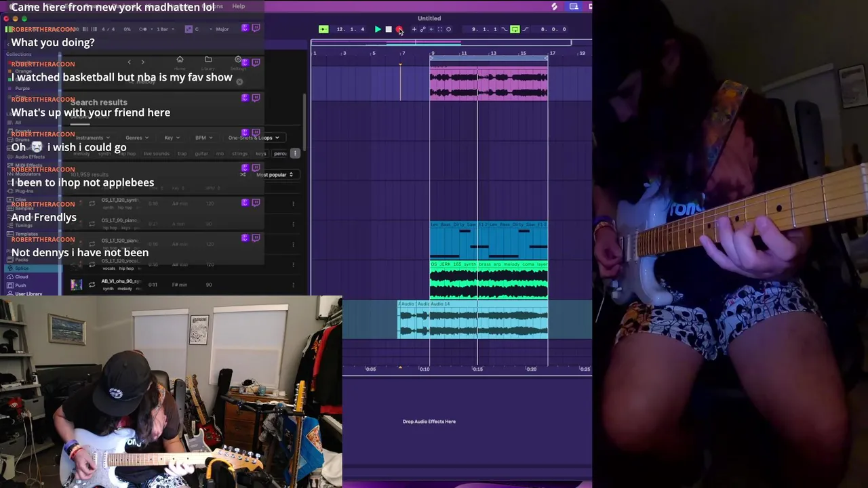The height and width of the screenshot is (488, 868).
Task: Select the keys tag
Action: [260, 154]
